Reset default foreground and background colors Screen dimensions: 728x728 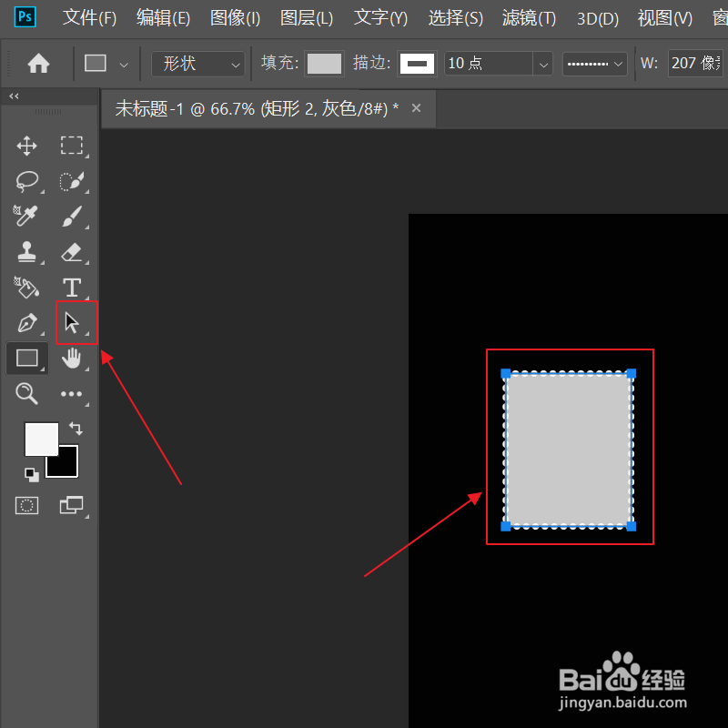32,474
